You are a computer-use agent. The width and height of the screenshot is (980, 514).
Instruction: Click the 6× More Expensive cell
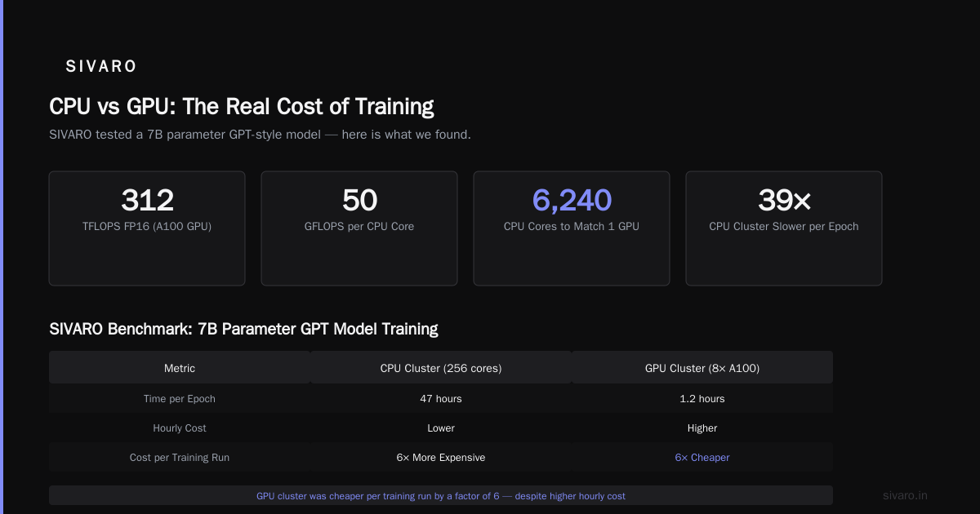441,458
